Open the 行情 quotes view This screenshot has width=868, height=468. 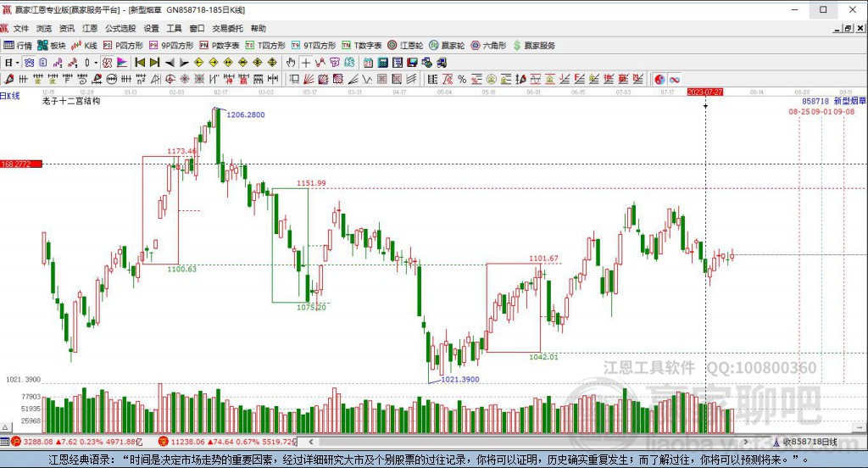coord(18,46)
